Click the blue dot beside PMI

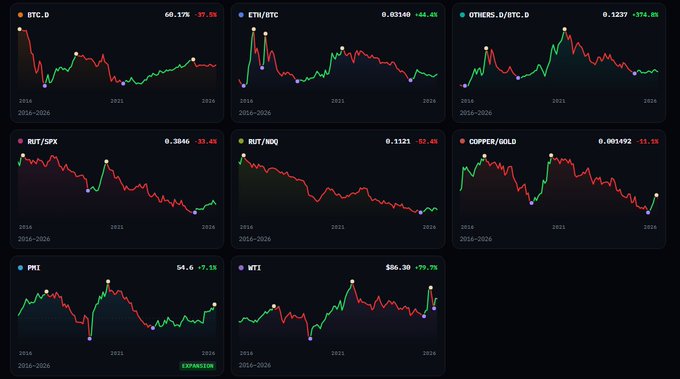pyautogui.click(x=20, y=268)
